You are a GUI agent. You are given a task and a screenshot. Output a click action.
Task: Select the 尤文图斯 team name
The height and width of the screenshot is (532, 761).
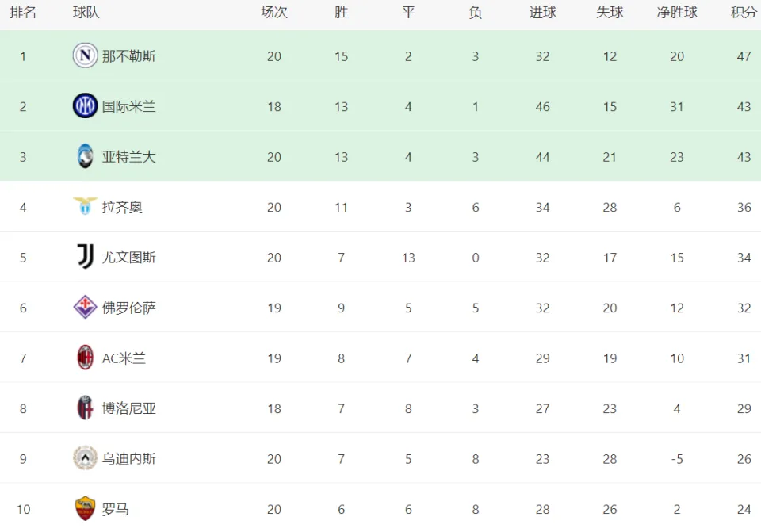(x=129, y=257)
